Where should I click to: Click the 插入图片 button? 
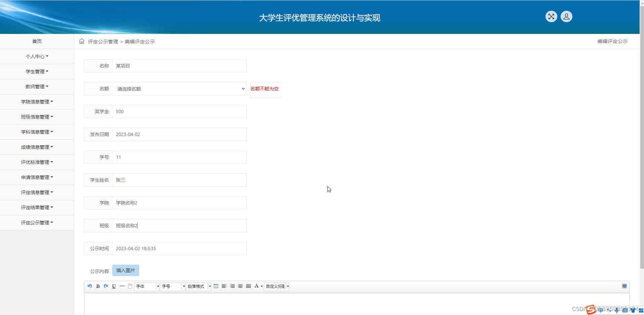click(x=126, y=270)
